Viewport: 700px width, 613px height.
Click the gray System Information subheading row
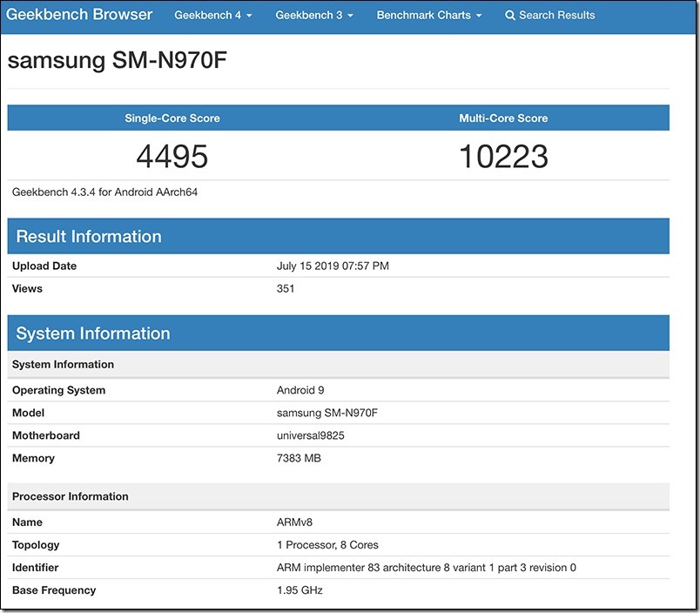pos(339,364)
